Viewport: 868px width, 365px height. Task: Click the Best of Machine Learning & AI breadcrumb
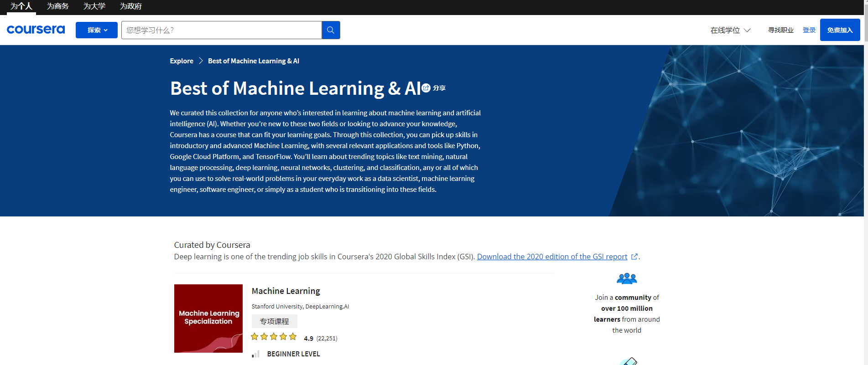(254, 61)
